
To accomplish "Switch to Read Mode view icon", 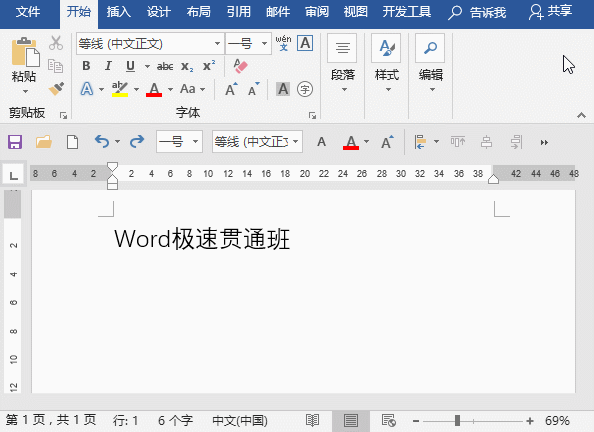I will pos(313,420).
